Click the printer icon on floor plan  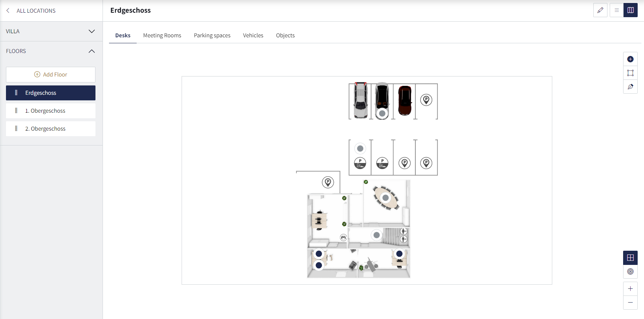tap(343, 237)
